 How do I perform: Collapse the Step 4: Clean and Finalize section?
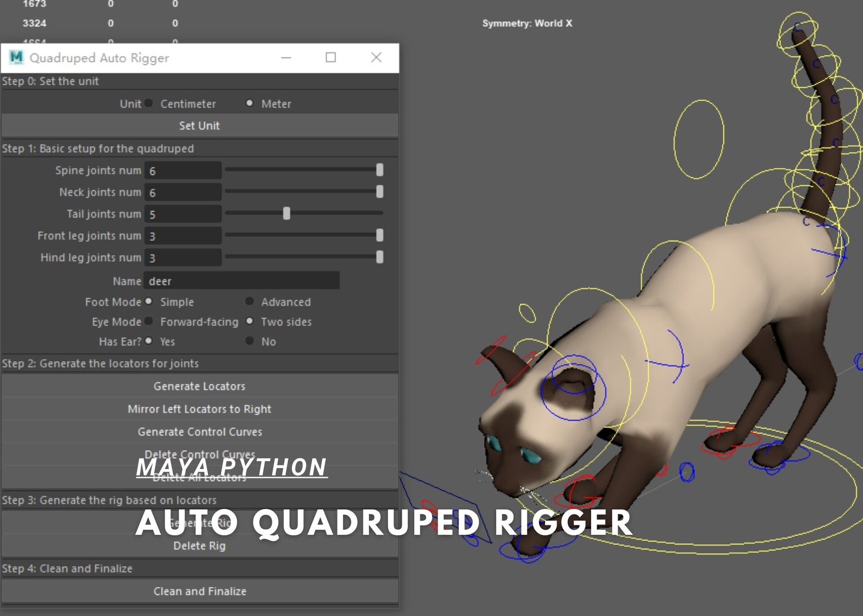67,568
